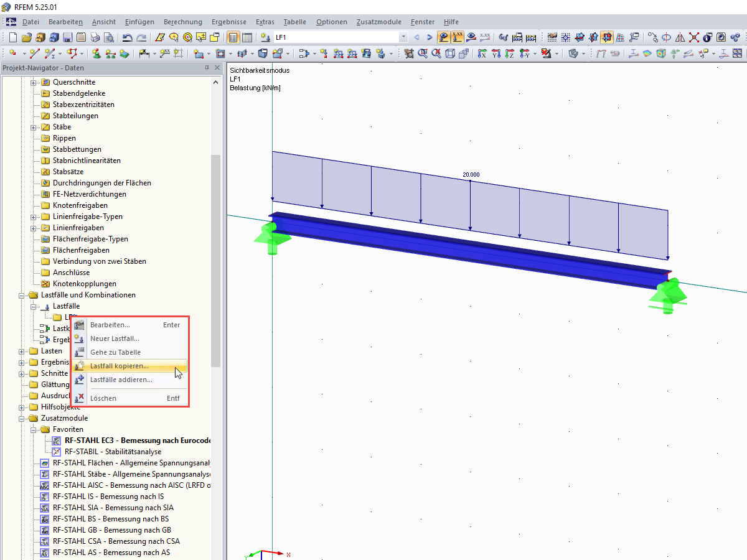This screenshot has height=560, width=747.
Task: Pin the Projekt-Navigator panel
Action: tap(207, 68)
